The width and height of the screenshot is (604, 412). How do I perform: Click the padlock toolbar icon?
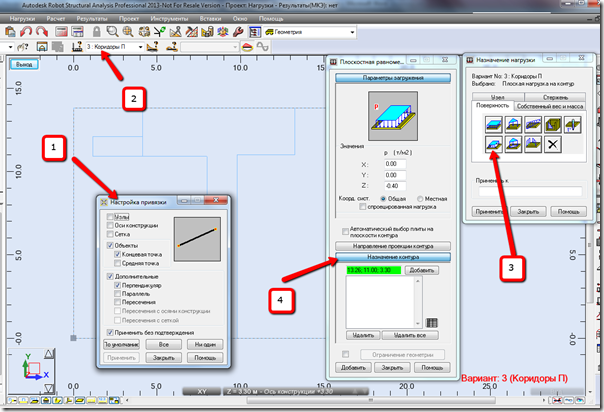96,32
